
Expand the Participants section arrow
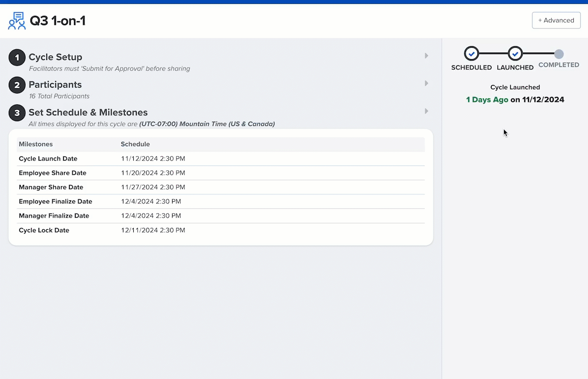click(426, 84)
